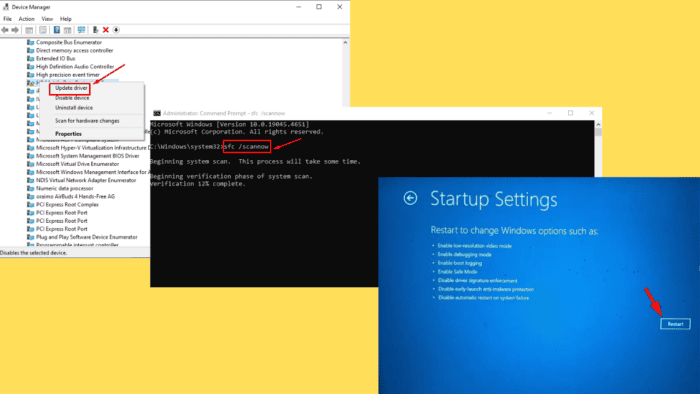Click the Device Manager scrollbar up arrow
The image size is (700, 394).
click(x=345, y=42)
